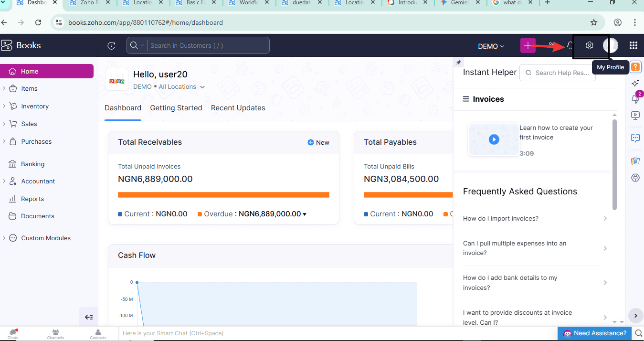Play the first invoice tutorial video
Viewport: 644px width, 341px height.
click(494, 139)
